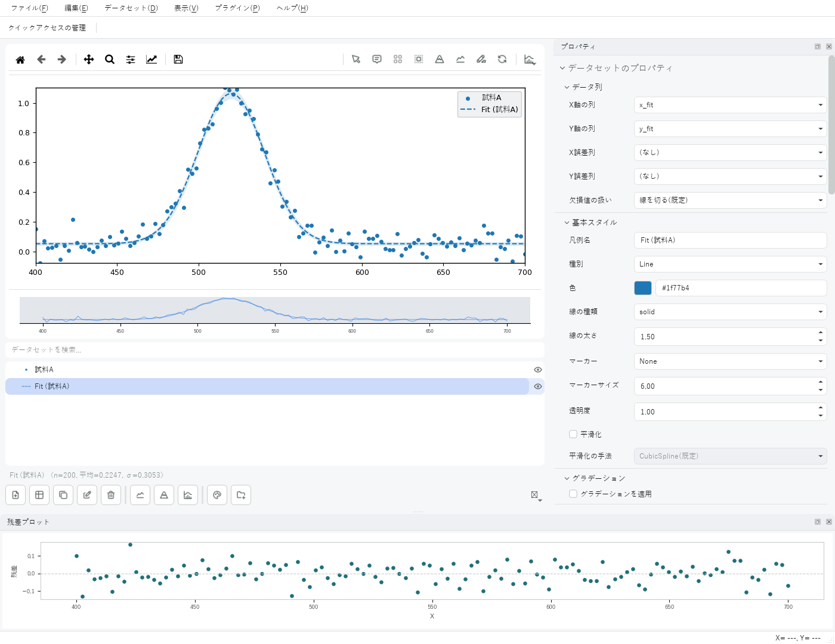Screen dimensions: 835x644
Task: Click the save figure floppy icon
Action: tap(178, 60)
